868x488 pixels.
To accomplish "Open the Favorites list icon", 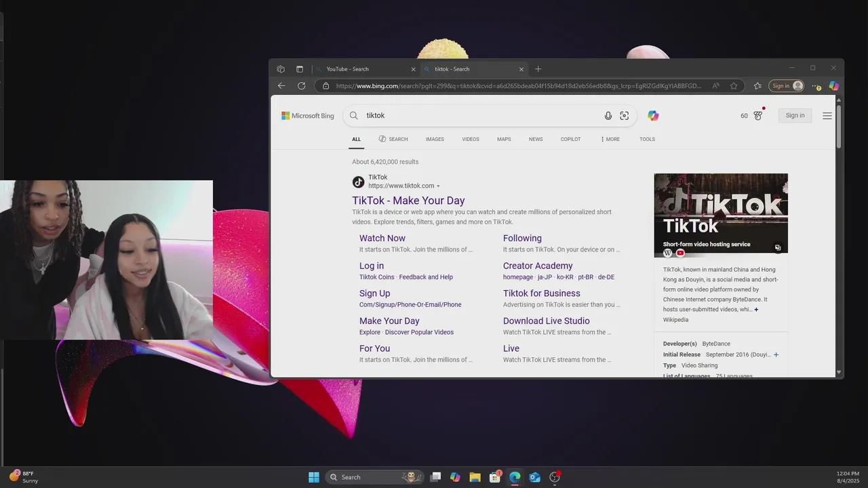I will 757,86.
